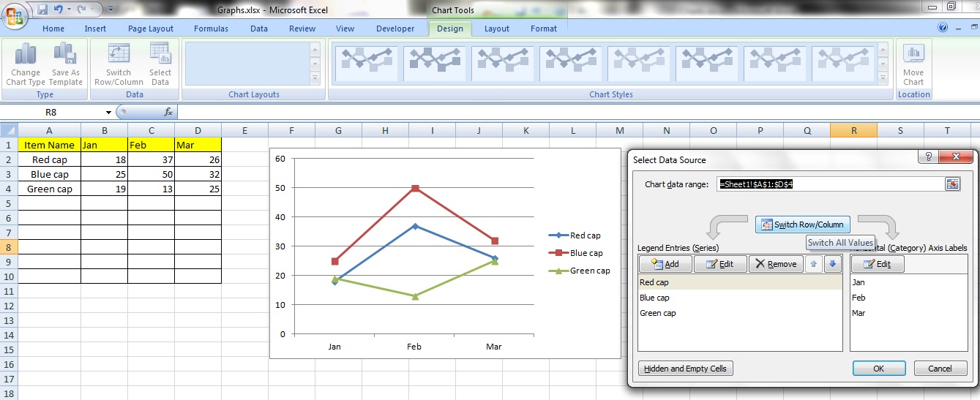The width and height of the screenshot is (980, 400).
Task: Click the Change Chart Type icon
Action: [x=26, y=55]
